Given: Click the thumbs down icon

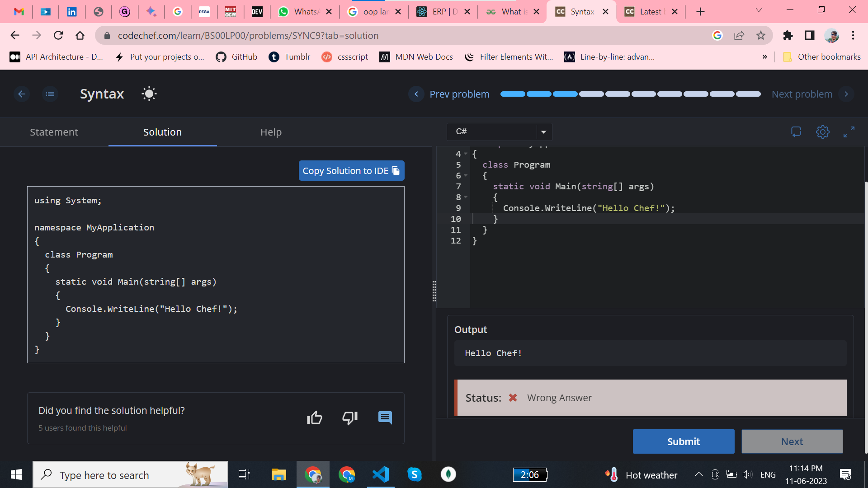Looking at the screenshot, I should pyautogui.click(x=350, y=418).
